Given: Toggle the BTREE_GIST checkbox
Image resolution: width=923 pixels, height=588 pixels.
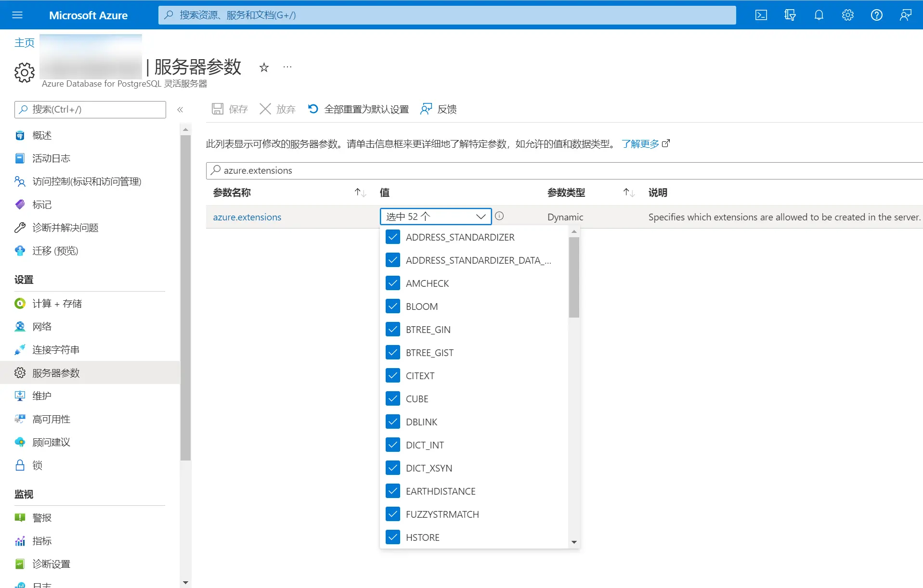Looking at the screenshot, I should pos(393,352).
